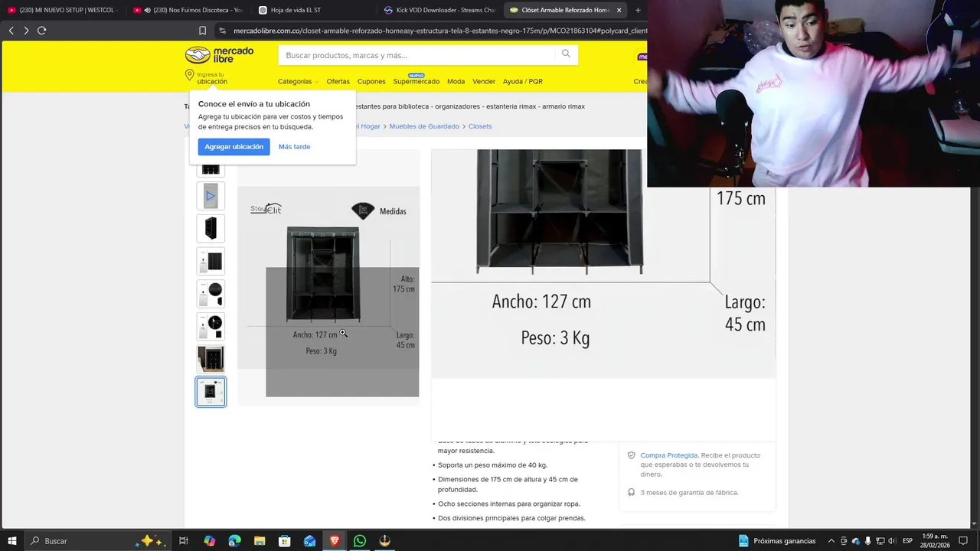The width and height of the screenshot is (980, 551).
Task: Expand the Categorías dropdown
Action: pos(298,81)
